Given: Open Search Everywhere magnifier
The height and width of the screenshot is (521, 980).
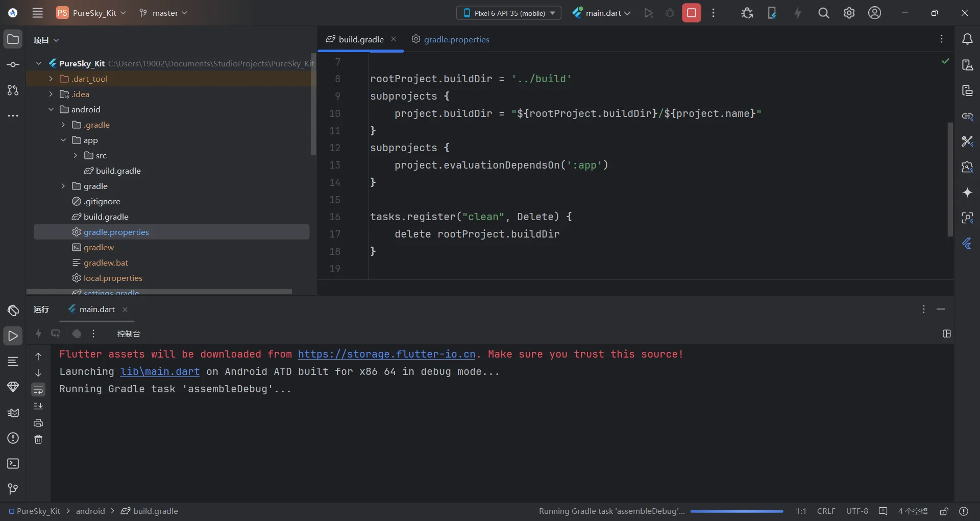Looking at the screenshot, I should point(823,13).
